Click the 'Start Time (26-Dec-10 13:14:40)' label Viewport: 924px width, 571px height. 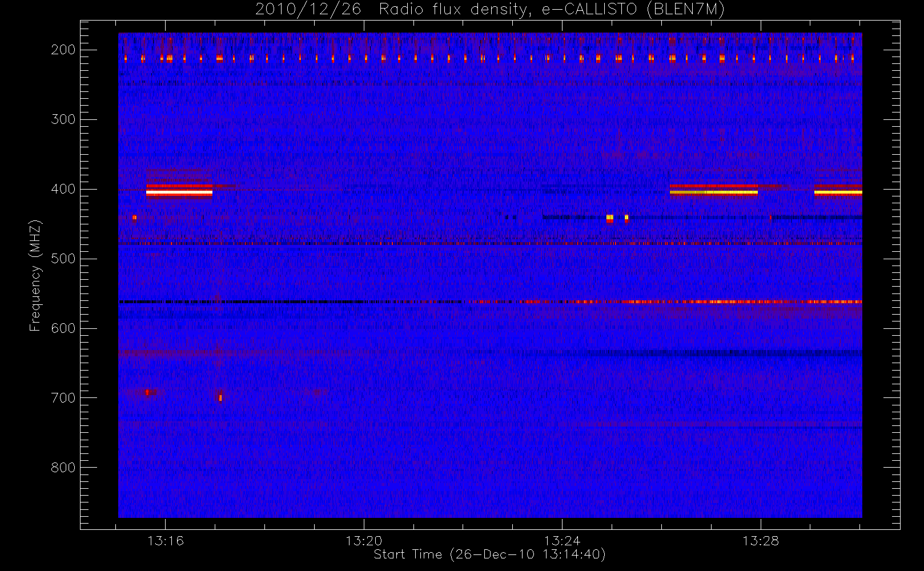point(489,554)
